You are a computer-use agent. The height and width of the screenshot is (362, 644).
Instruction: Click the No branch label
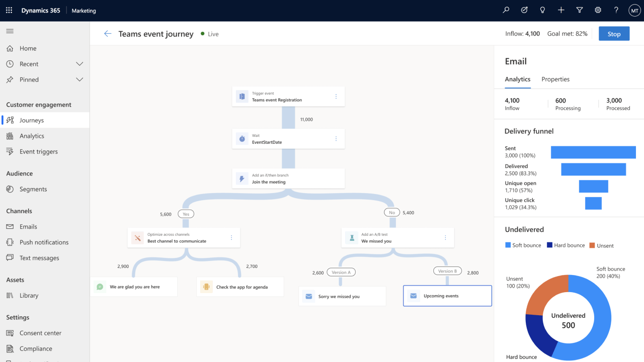coord(391,212)
